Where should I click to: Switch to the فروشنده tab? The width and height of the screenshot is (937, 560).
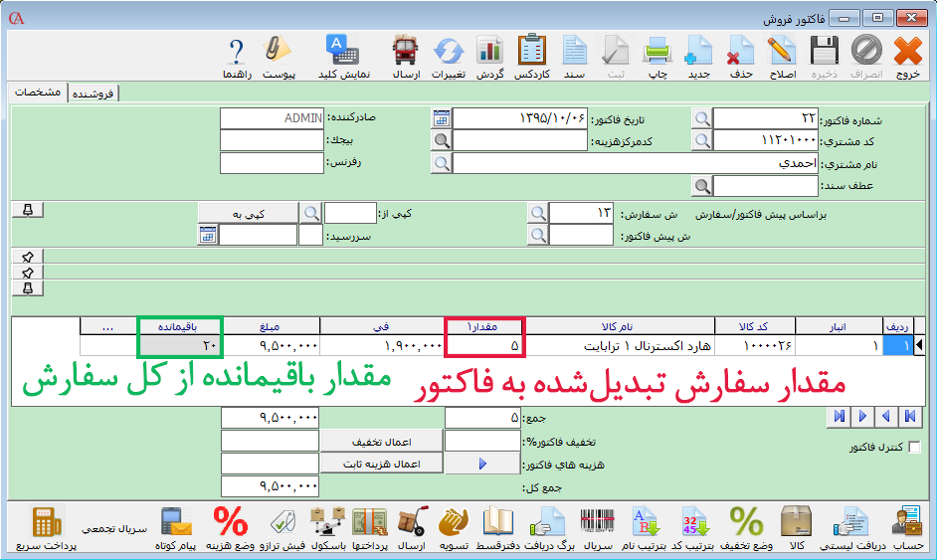94,93
